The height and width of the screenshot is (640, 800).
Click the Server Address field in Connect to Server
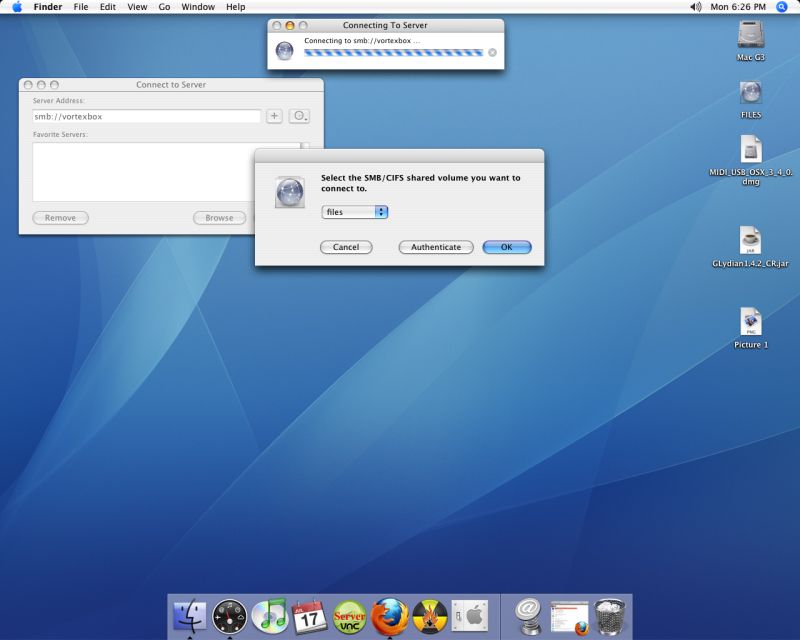[146, 116]
